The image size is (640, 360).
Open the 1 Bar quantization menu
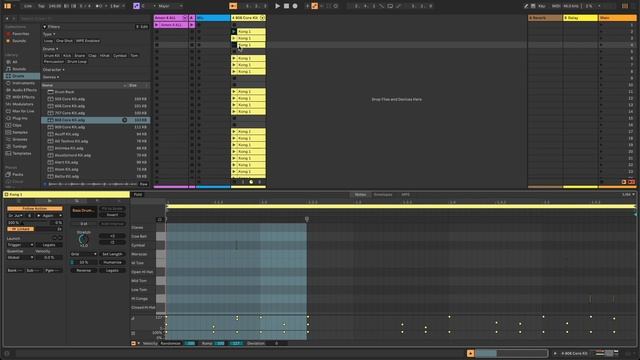click(116, 6)
